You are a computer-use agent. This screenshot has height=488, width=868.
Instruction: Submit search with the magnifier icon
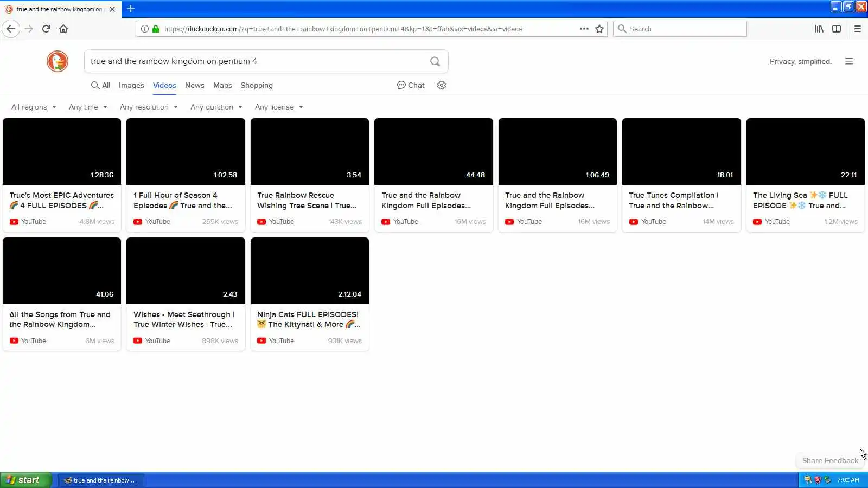[x=435, y=61]
